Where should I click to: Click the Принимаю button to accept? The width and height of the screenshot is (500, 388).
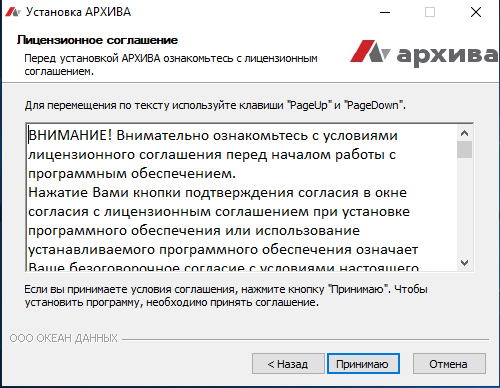click(x=363, y=364)
